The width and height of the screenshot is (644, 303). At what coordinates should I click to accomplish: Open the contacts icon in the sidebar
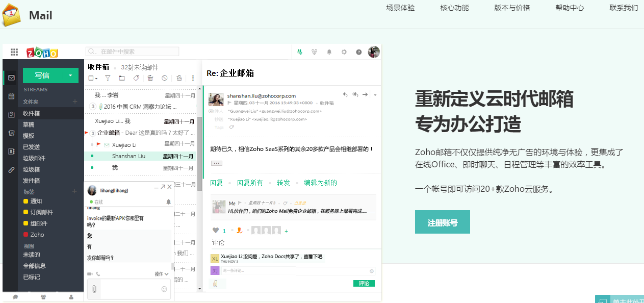coord(11,151)
